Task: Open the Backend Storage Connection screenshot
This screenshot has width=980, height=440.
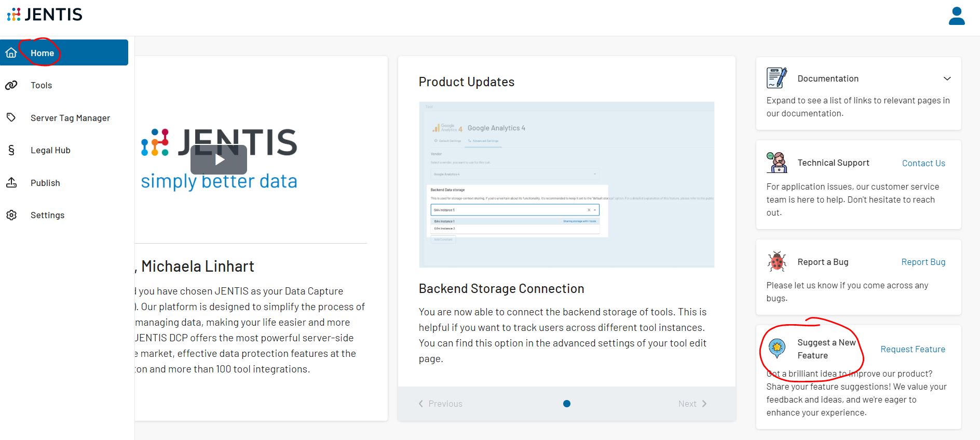Action: (x=566, y=184)
